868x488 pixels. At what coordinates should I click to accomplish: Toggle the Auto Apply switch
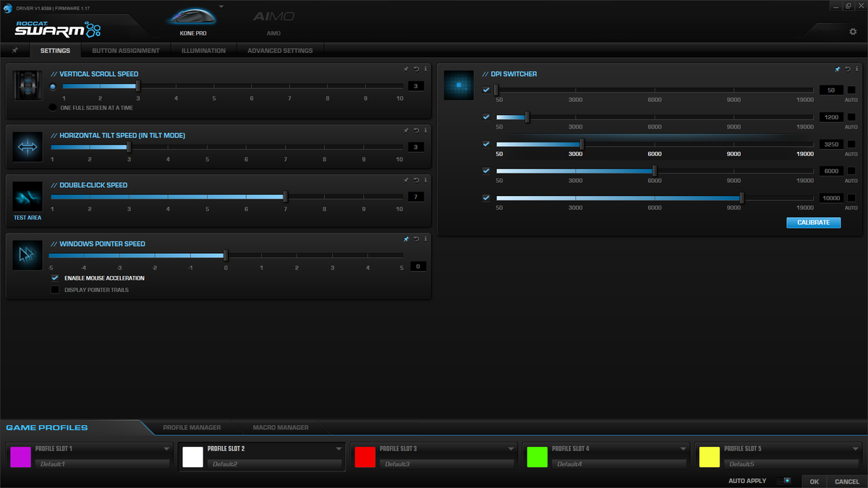(x=784, y=481)
